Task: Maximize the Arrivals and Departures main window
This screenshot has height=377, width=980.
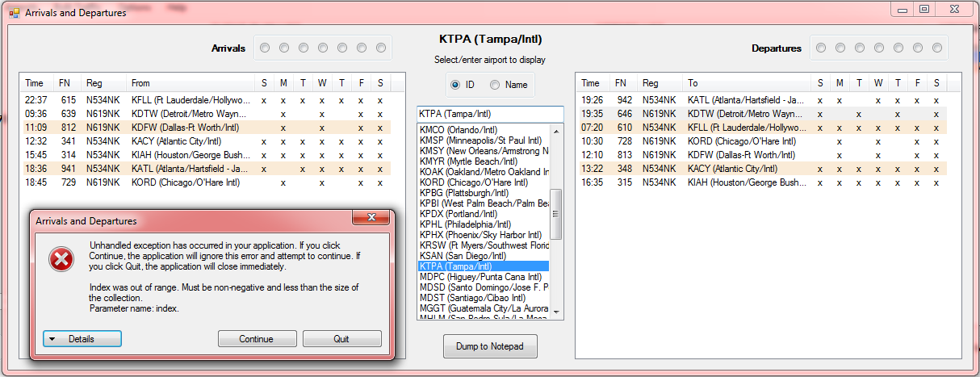Action: 924,9
